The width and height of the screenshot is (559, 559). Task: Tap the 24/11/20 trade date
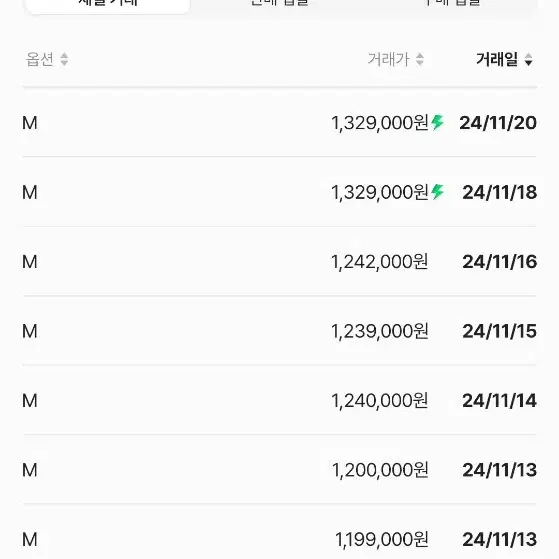(498, 123)
